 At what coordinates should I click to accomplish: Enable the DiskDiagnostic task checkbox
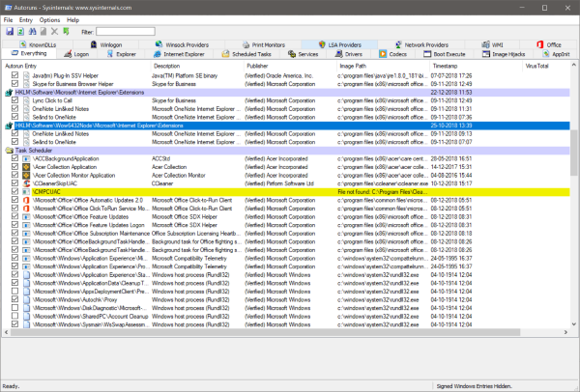(x=14, y=308)
